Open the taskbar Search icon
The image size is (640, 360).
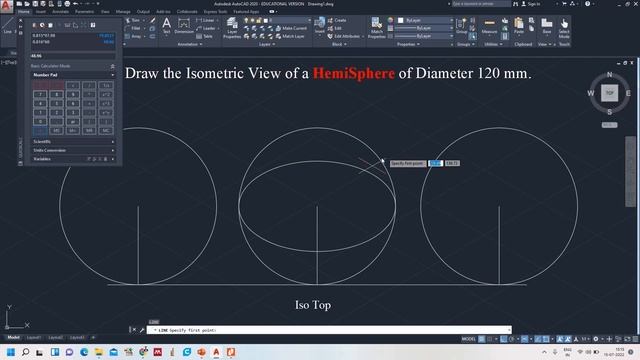pyautogui.click(x=25, y=352)
